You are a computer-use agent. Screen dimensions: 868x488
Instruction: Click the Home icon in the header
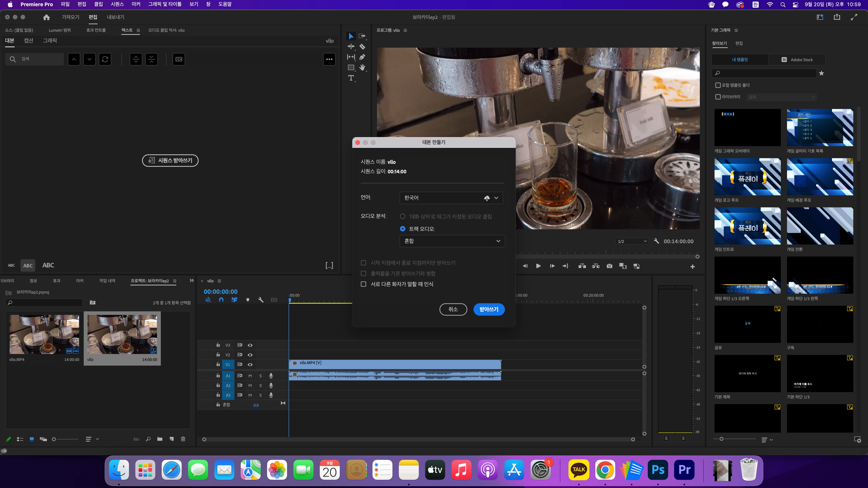[x=46, y=17]
